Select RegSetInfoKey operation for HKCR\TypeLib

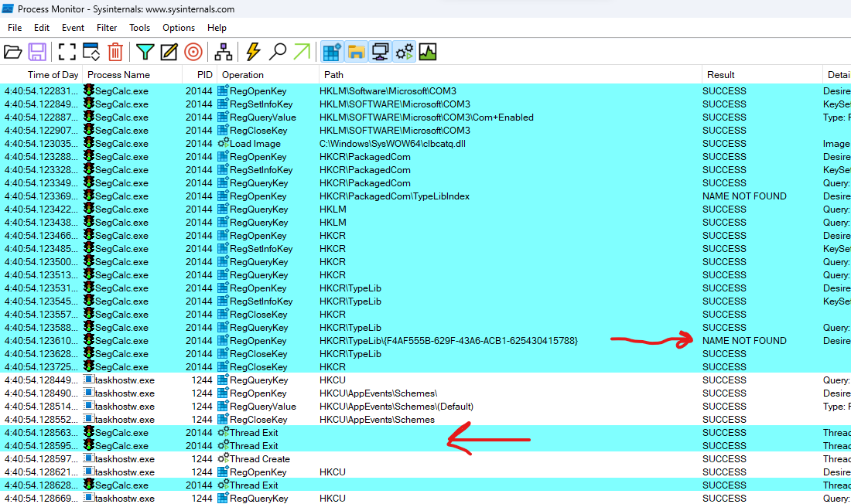point(261,301)
